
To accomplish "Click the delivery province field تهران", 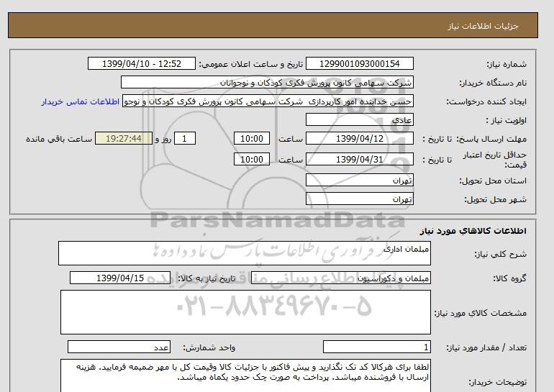I will (x=359, y=180).
